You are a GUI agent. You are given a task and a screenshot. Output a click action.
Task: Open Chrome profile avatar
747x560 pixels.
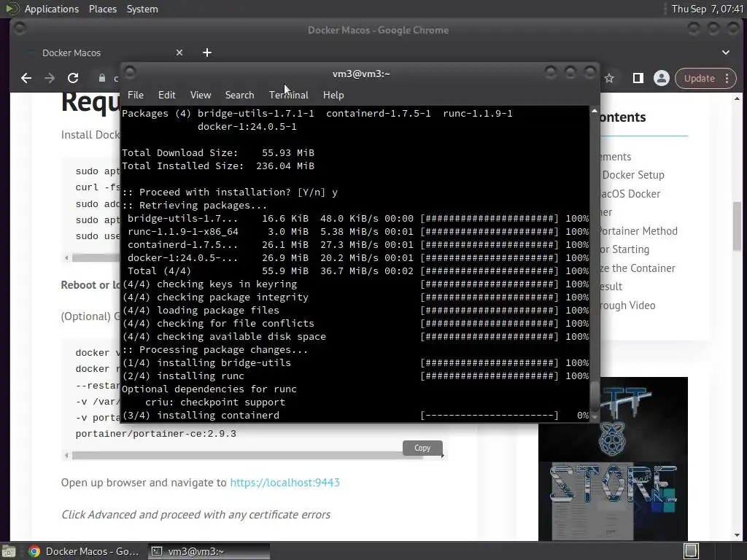(x=661, y=78)
